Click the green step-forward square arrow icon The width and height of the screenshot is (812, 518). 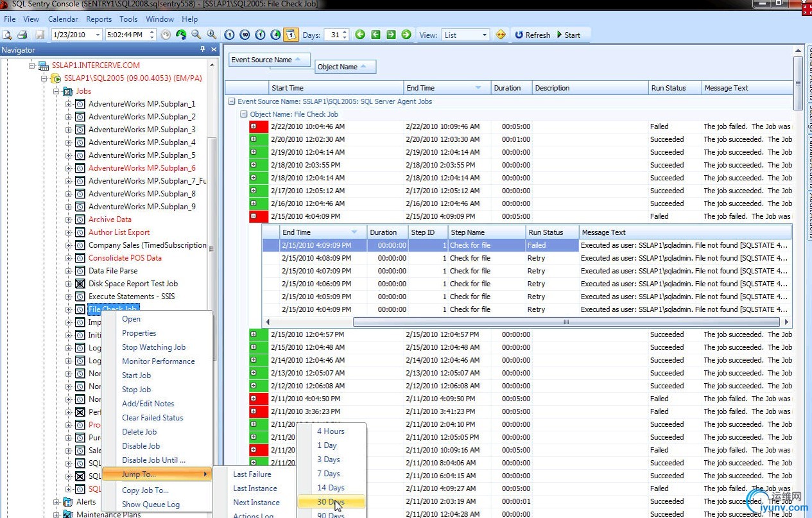391,35
